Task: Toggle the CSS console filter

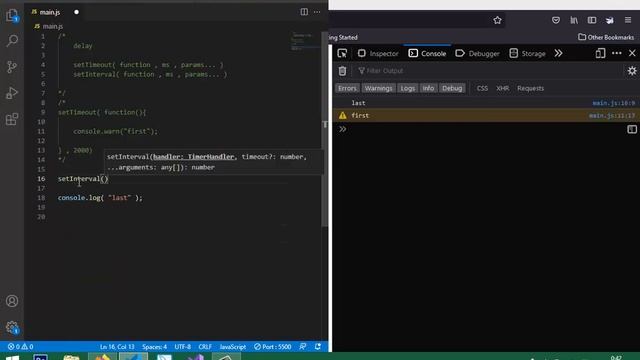Action: 482,88
